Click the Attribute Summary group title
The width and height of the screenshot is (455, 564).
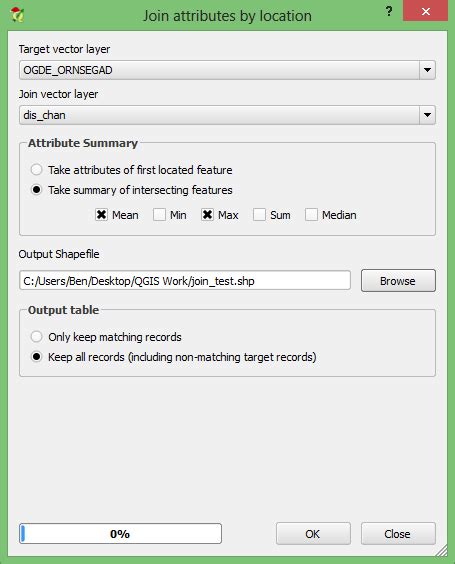(83, 143)
